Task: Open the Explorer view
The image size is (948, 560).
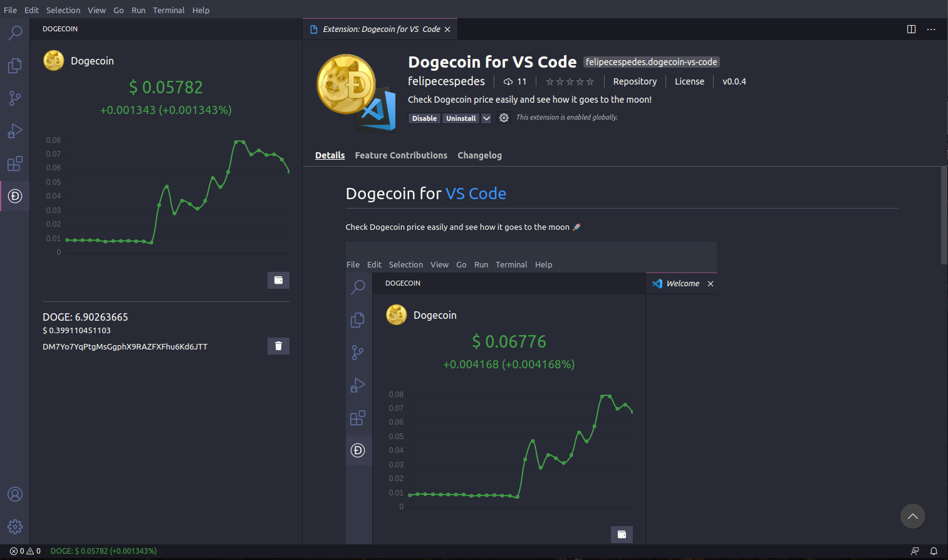Action: (15, 65)
